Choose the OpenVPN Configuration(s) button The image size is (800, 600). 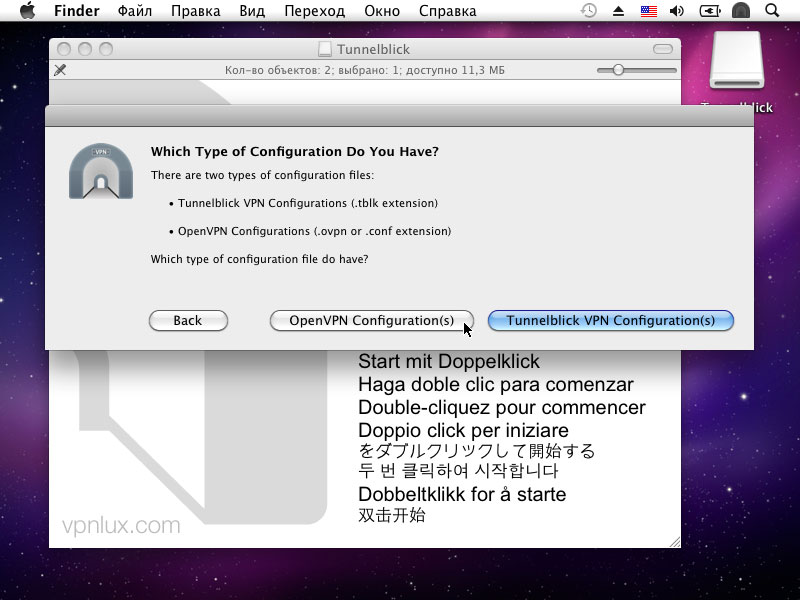click(371, 321)
